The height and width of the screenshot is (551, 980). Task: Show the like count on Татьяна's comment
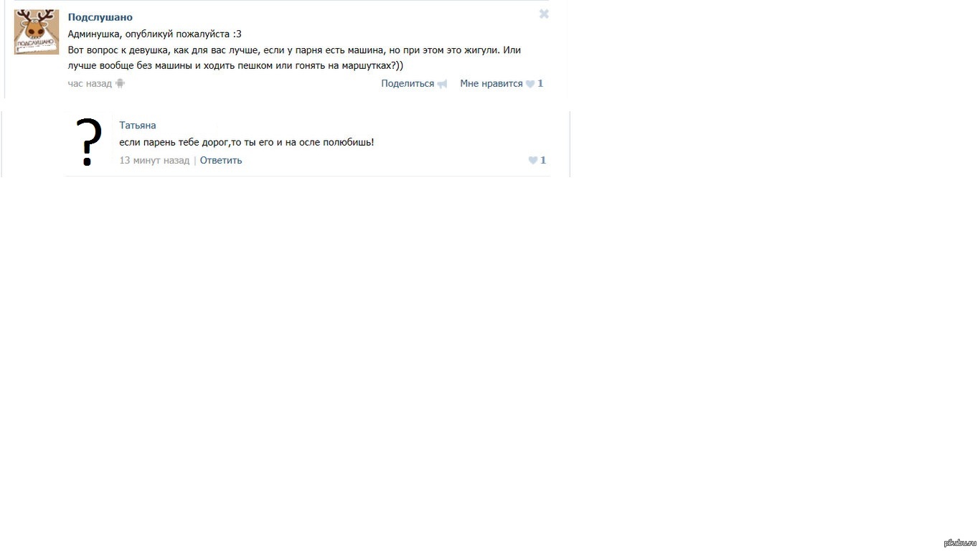coord(543,160)
